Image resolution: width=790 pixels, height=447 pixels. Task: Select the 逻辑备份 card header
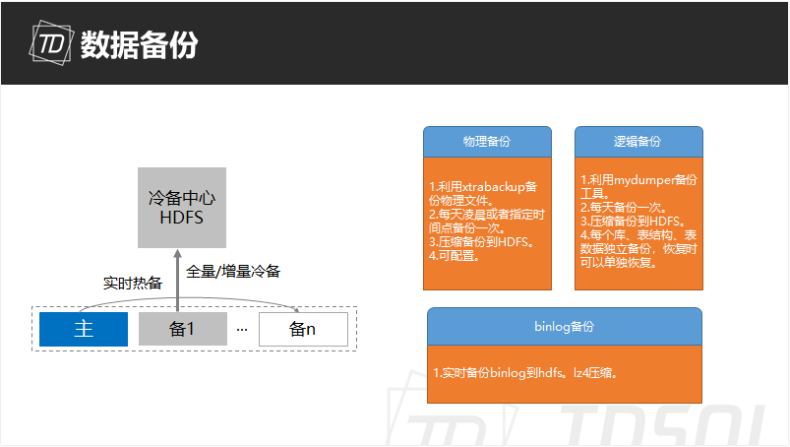click(638, 142)
